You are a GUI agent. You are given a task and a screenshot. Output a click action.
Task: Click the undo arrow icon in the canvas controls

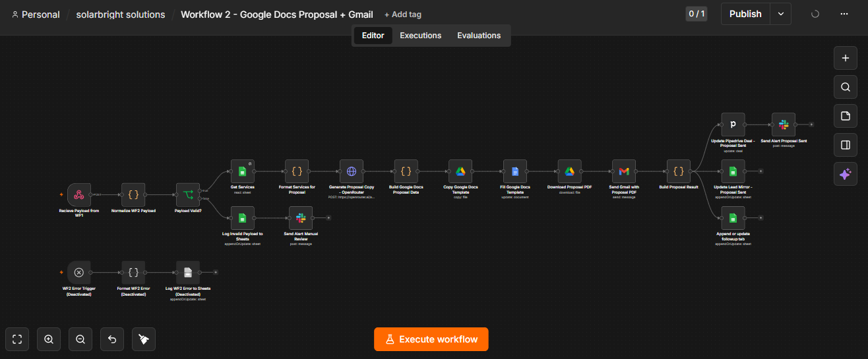tap(112, 339)
